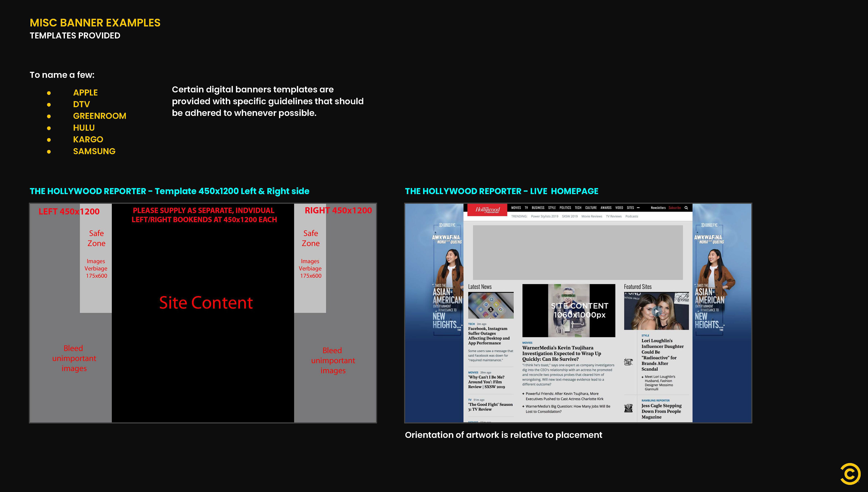The height and width of the screenshot is (492, 868).
Task: Click the right Awkwafina skyscraper banner ad
Action: [722, 313]
